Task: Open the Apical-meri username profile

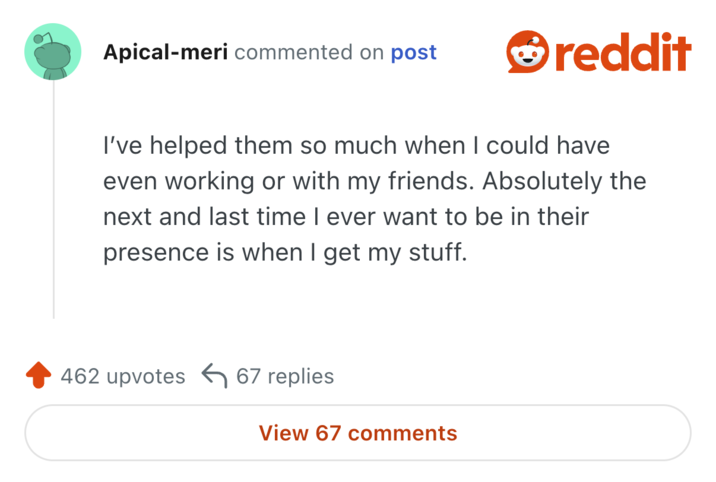Action: click(x=165, y=52)
